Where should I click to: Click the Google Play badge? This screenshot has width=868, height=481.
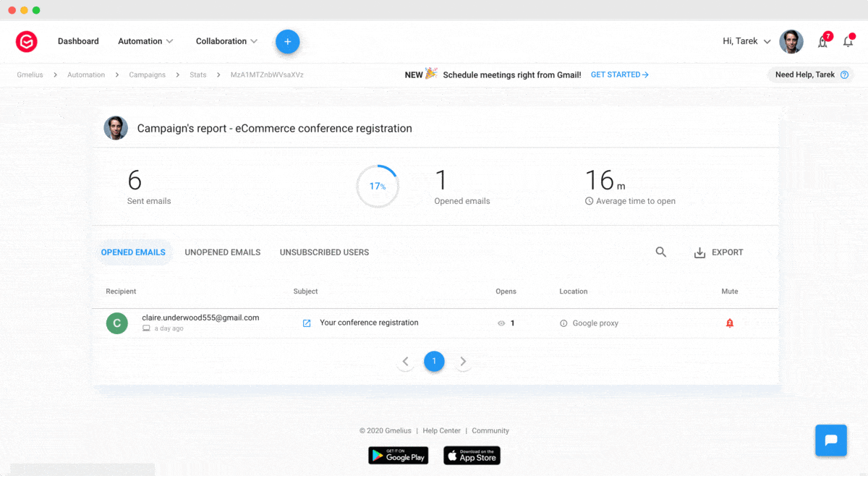click(399, 455)
